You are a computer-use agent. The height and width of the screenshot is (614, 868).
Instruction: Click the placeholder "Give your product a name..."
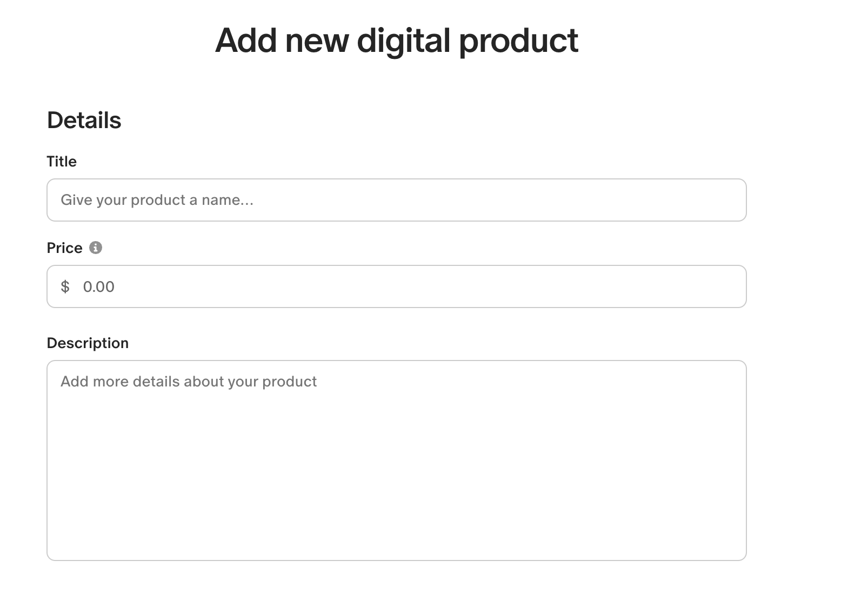(x=157, y=200)
